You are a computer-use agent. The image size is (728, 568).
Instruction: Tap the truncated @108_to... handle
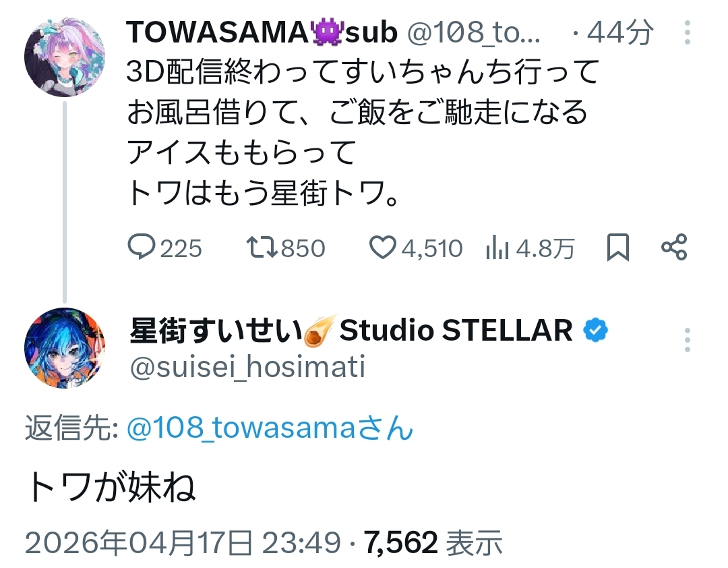click(x=479, y=32)
